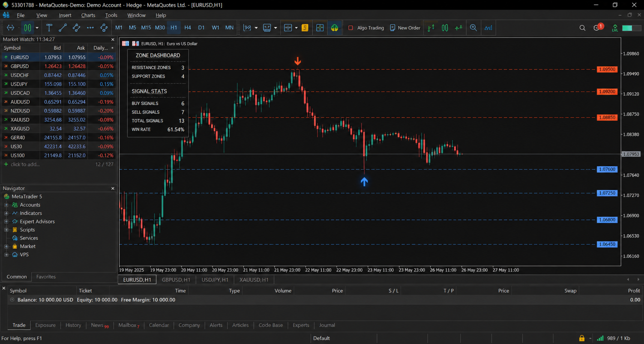
Task: Select the trendline drawing tool
Action: 63,28
